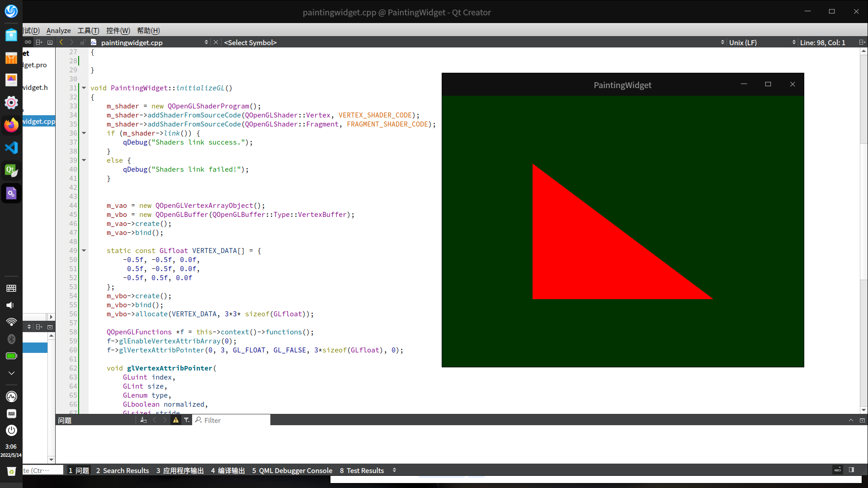Open the QML Debugger Console pane
The image size is (868, 488).
pos(292,470)
